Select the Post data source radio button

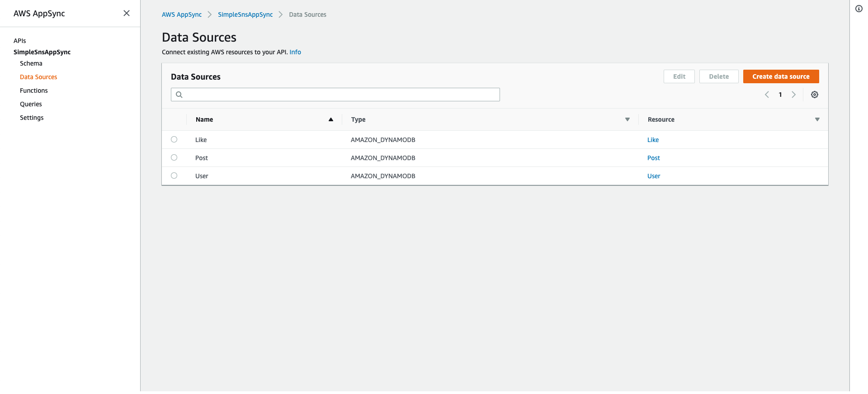coord(174,157)
